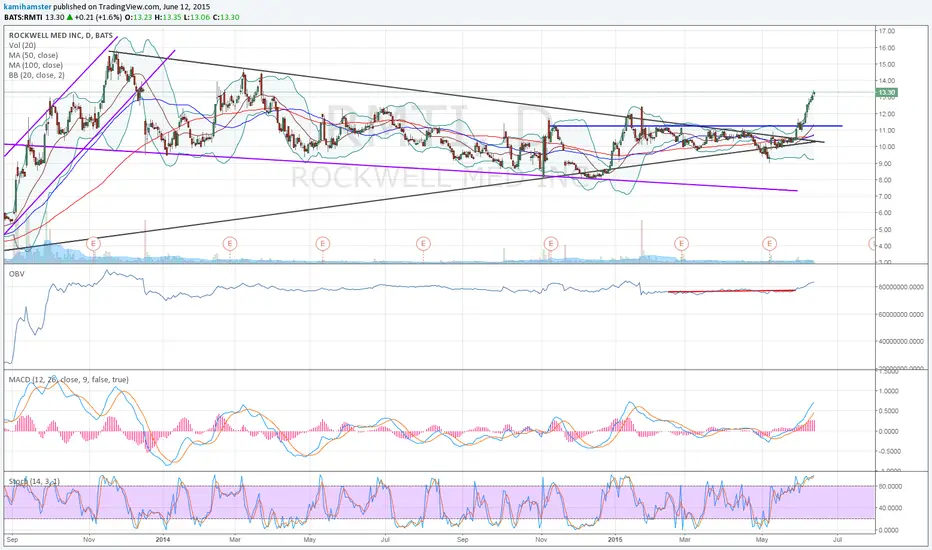The height and width of the screenshot is (550, 932).
Task: Click the 1.0000 MACD axis value
Action: 890,391
